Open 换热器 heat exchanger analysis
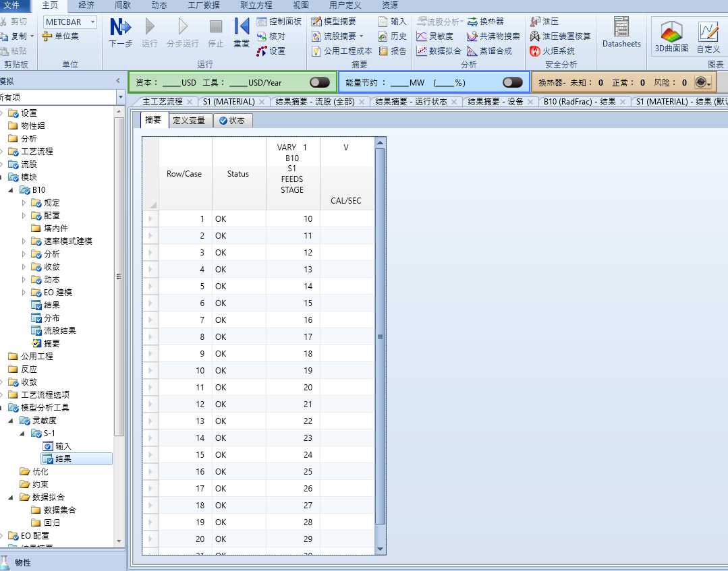728x571 pixels. click(485, 22)
